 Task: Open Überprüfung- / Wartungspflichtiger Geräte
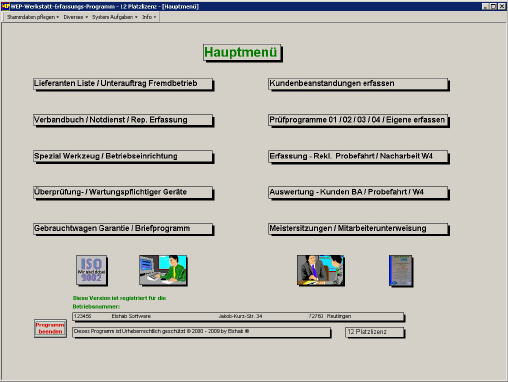(123, 192)
